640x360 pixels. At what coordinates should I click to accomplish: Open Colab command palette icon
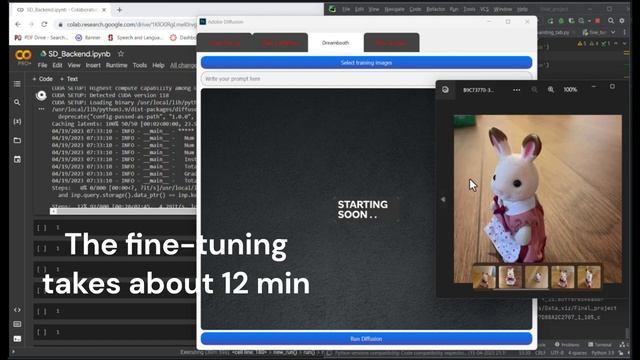point(17,324)
